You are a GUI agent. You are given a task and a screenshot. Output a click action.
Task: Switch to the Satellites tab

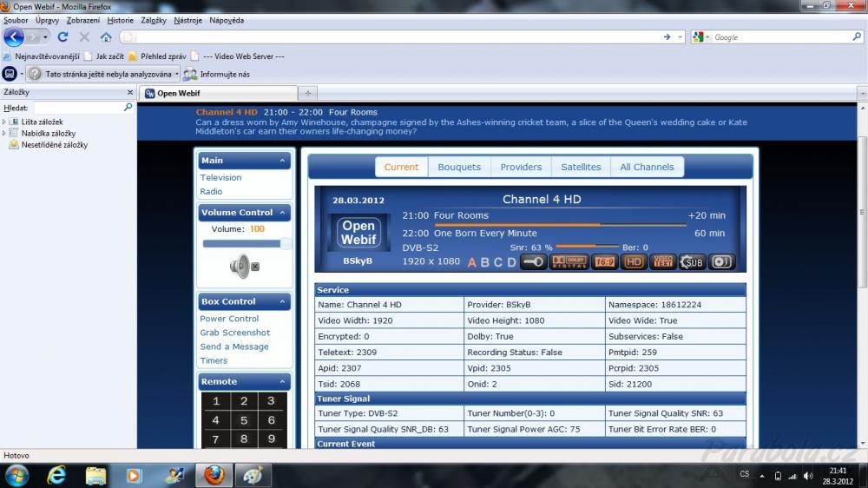pyautogui.click(x=581, y=167)
